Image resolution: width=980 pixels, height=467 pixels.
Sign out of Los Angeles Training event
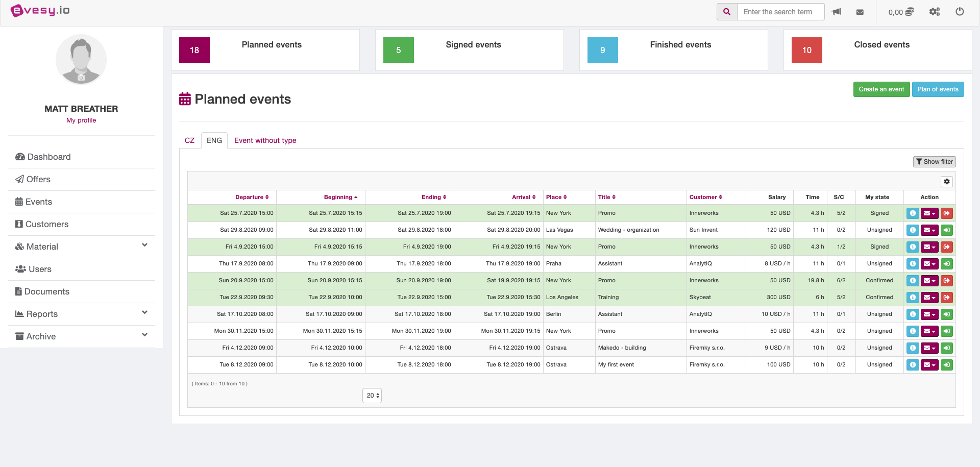tap(947, 298)
